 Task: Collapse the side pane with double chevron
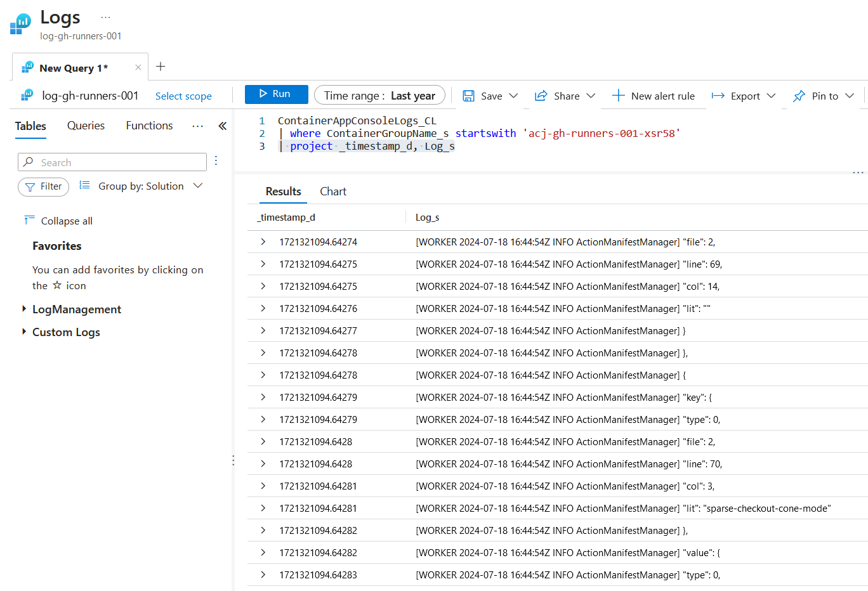(x=223, y=126)
